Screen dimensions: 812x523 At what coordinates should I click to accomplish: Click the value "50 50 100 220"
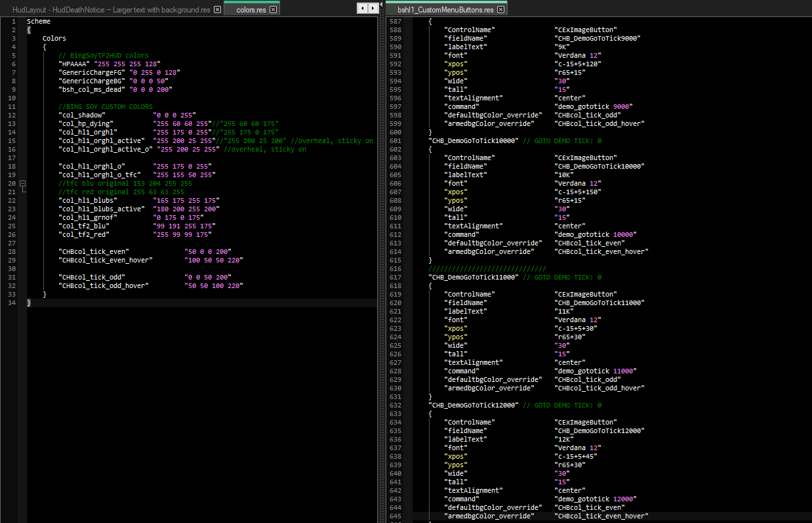[214, 286]
